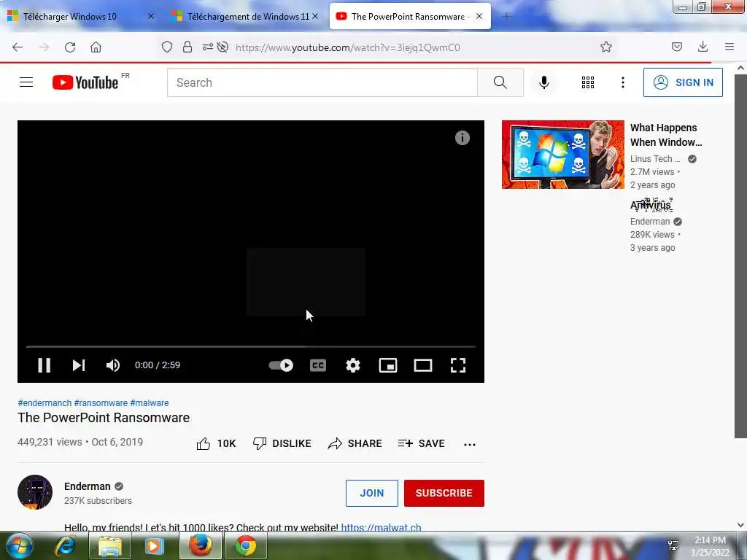Toggle closed captions CC button
Screen dimensions: 747x560
(x=318, y=365)
